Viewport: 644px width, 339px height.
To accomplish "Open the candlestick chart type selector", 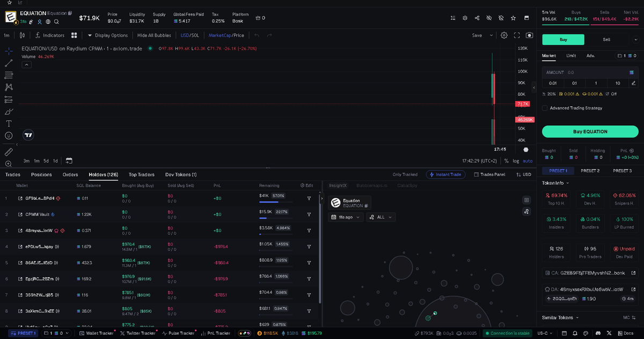I will (x=22, y=35).
